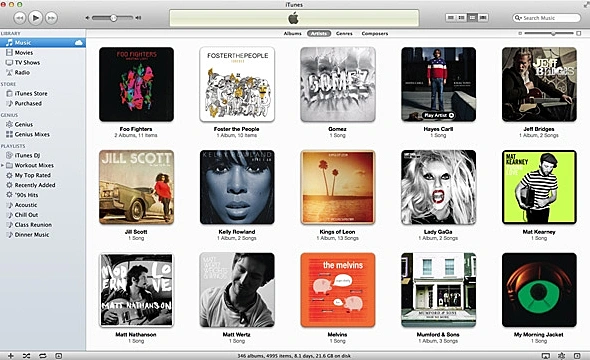
Task: Select the Matt Nathanson artwork
Action: tap(136, 290)
